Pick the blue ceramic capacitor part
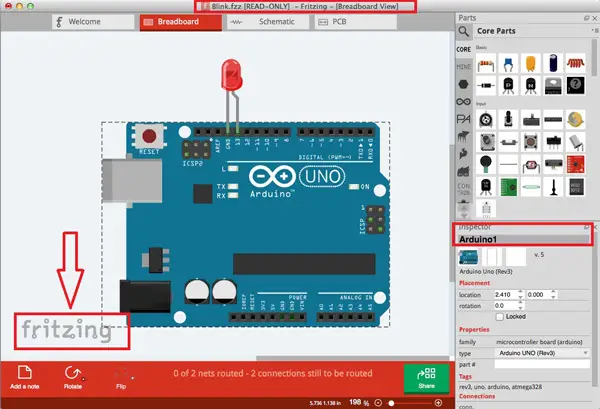Image resolution: width=600 pixels, height=409 pixels. click(x=508, y=64)
